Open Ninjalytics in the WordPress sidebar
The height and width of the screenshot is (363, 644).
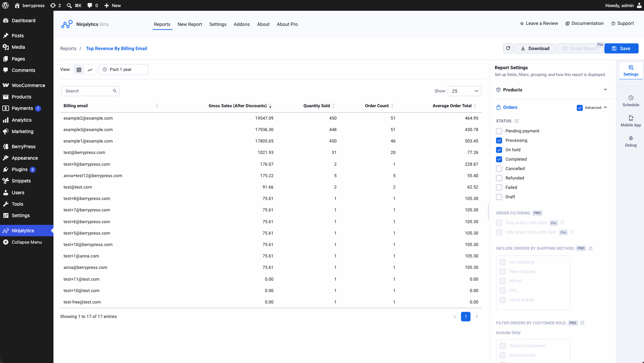[x=27, y=231]
